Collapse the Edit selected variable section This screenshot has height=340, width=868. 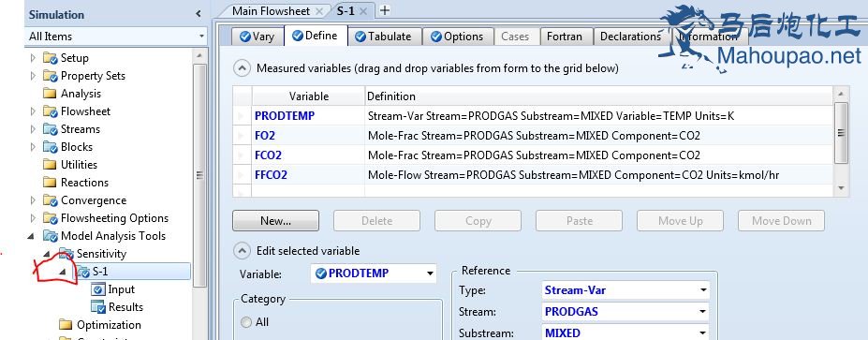(x=242, y=251)
